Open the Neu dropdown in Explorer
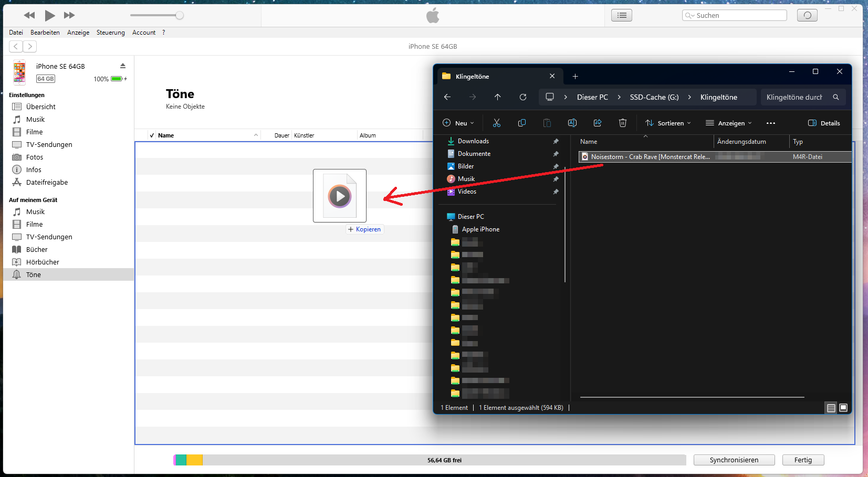Screen dimensions: 868x477 point(458,123)
